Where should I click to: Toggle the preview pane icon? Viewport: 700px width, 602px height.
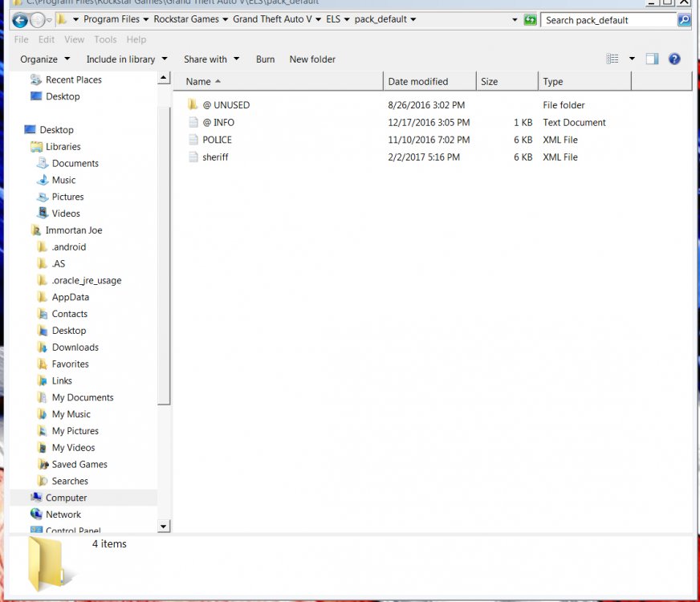(x=652, y=59)
